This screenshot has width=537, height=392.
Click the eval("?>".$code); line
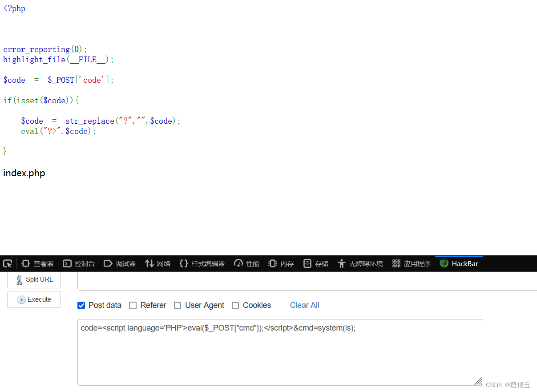tap(59, 131)
